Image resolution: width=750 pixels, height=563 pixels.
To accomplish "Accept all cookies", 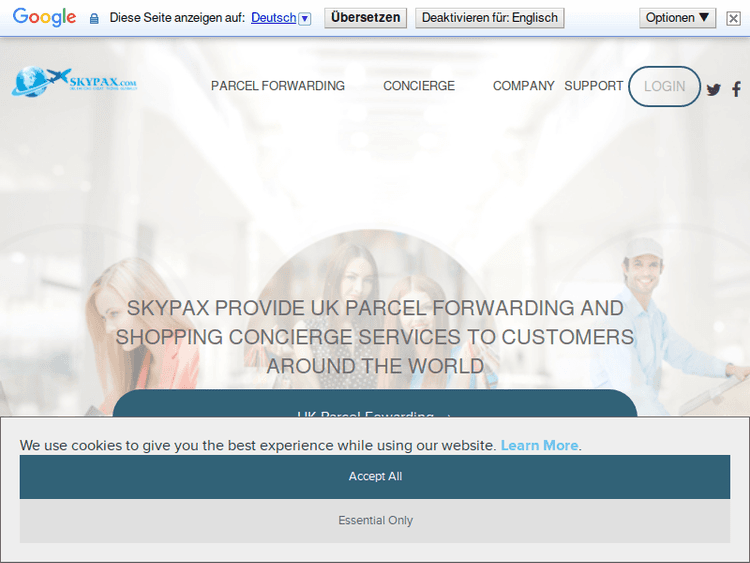I will [x=375, y=477].
